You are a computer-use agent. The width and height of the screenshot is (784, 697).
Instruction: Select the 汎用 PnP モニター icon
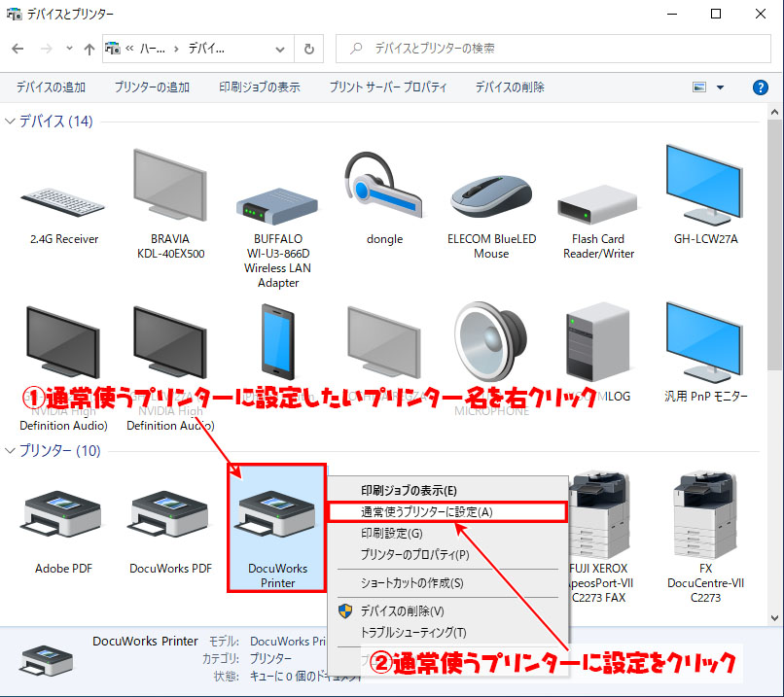(x=704, y=342)
